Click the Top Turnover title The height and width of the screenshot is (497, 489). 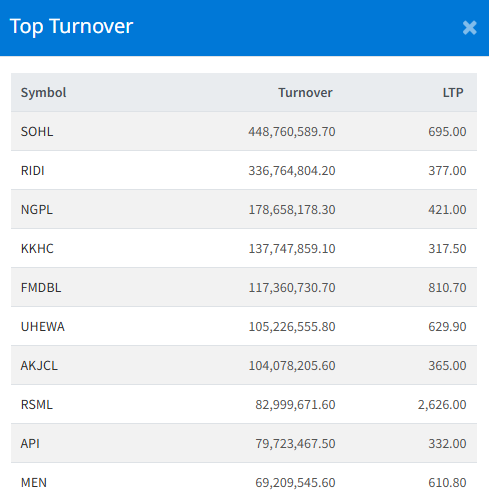(71, 27)
